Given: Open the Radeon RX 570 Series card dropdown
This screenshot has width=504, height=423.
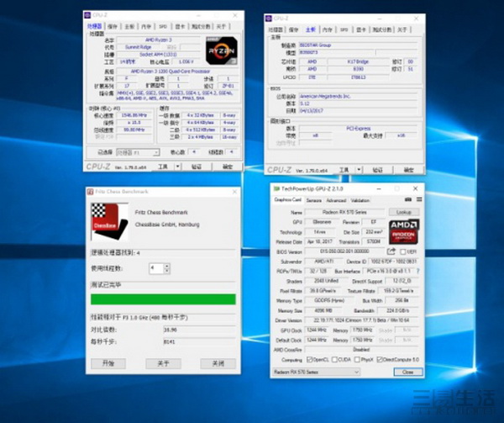Looking at the screenshot, I should 316,373.
